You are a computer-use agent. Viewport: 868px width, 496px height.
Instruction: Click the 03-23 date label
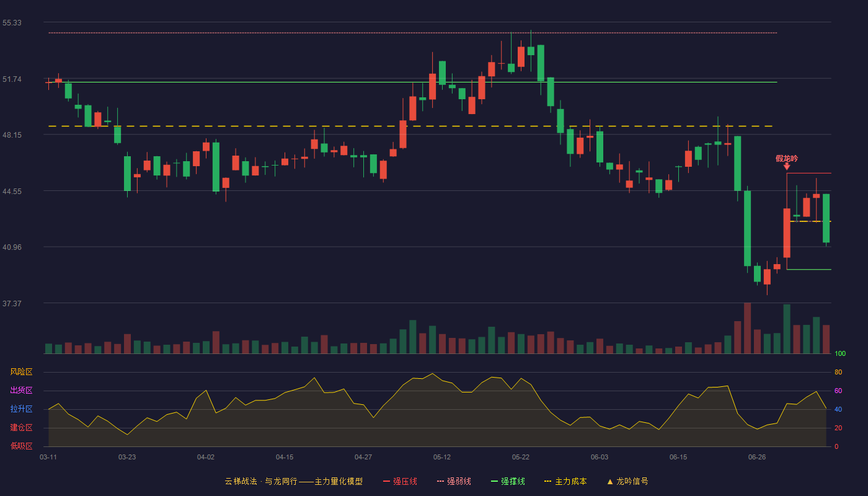[127, 457]
